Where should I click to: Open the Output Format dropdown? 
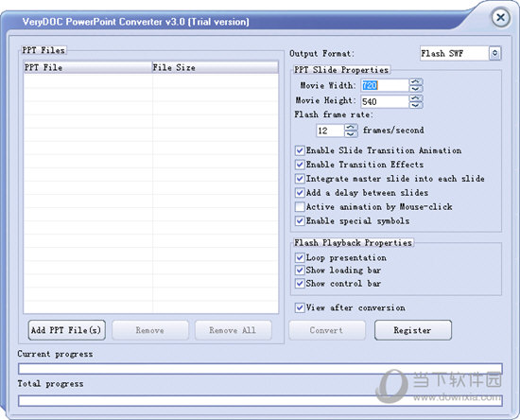494,53
